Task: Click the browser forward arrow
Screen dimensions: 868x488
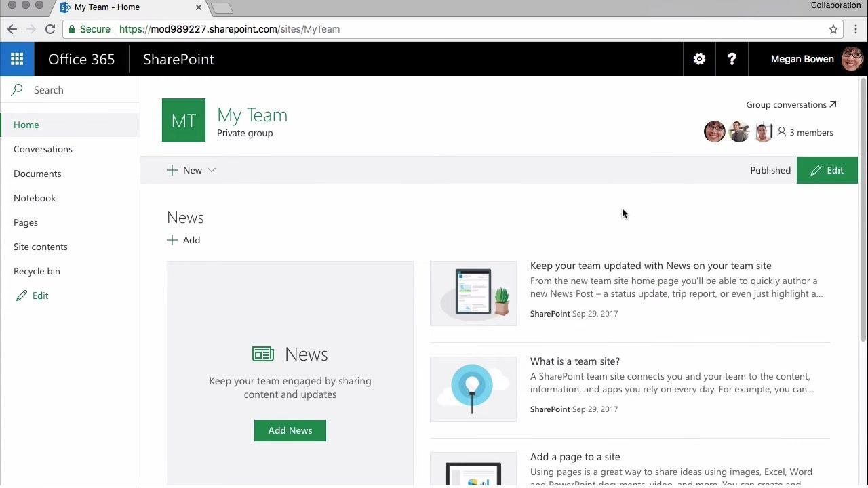Action: coord(31,29)
